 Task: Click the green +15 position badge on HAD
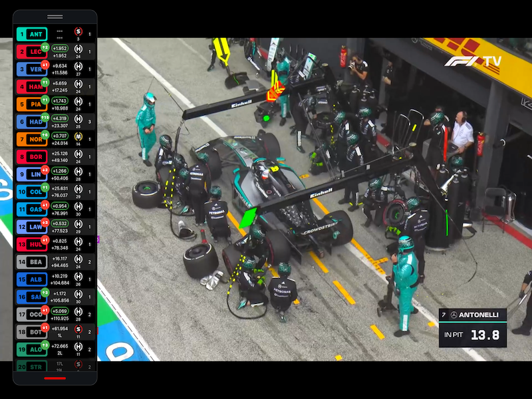[45, 118]
